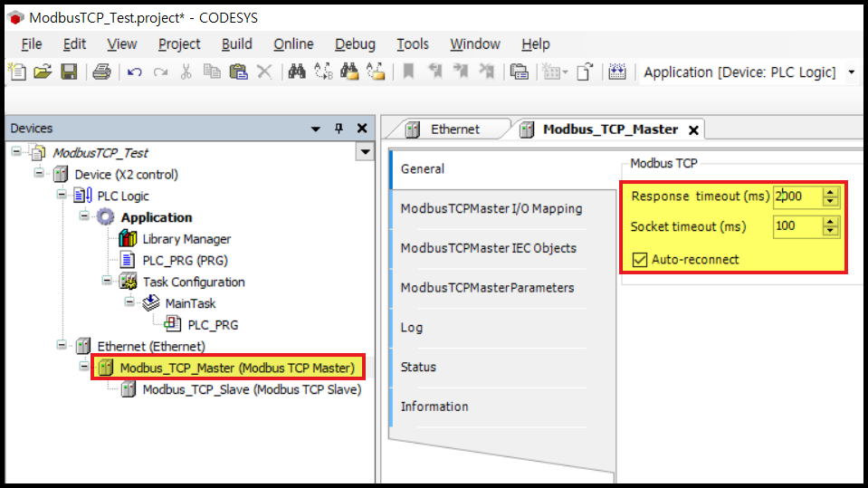Screen dimensions: 868x488
Task: Open the Devices panel options dropdown arrow
Action: click(x=316, y=129)
